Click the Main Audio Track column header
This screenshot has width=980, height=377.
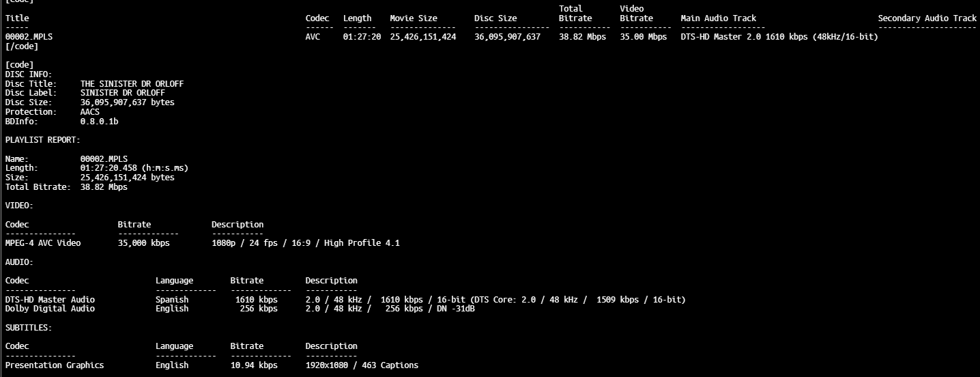point(718,18)
